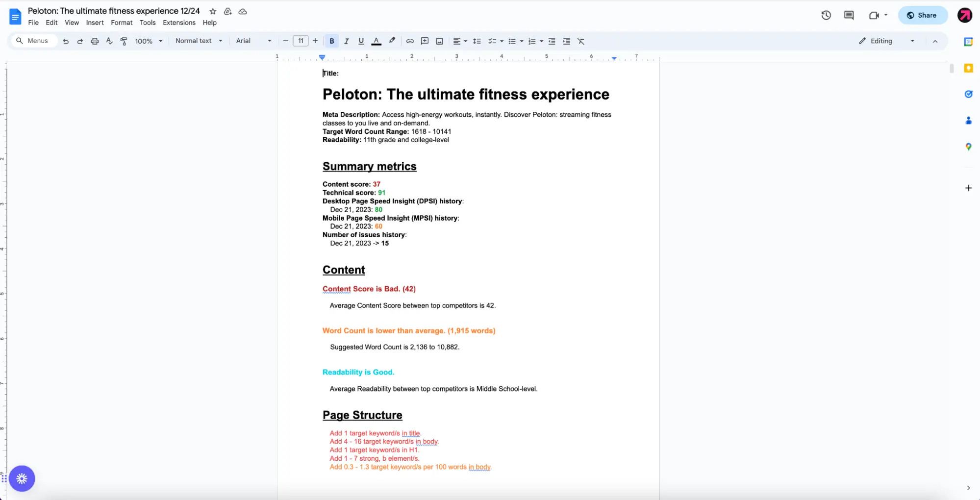Search the menus box
Image resolution: width=980 pixels, height=500 pixels.
click(x=34, y=41)
